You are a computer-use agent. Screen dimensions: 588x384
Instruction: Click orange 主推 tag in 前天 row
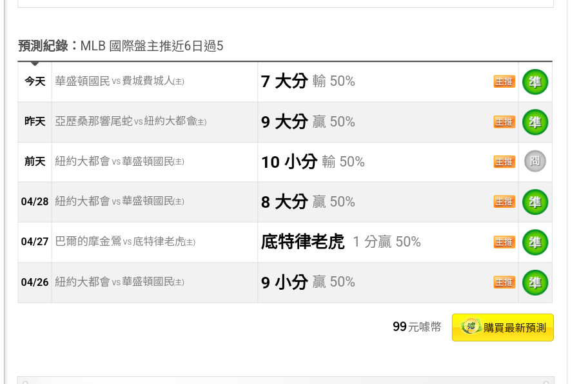tap(504, 162)
